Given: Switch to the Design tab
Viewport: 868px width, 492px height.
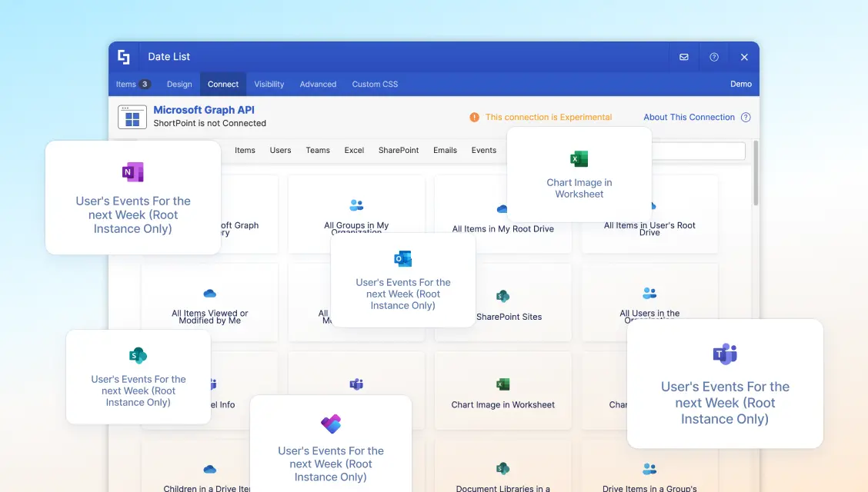Looking at the screenshot, I should tap(179, 84).
